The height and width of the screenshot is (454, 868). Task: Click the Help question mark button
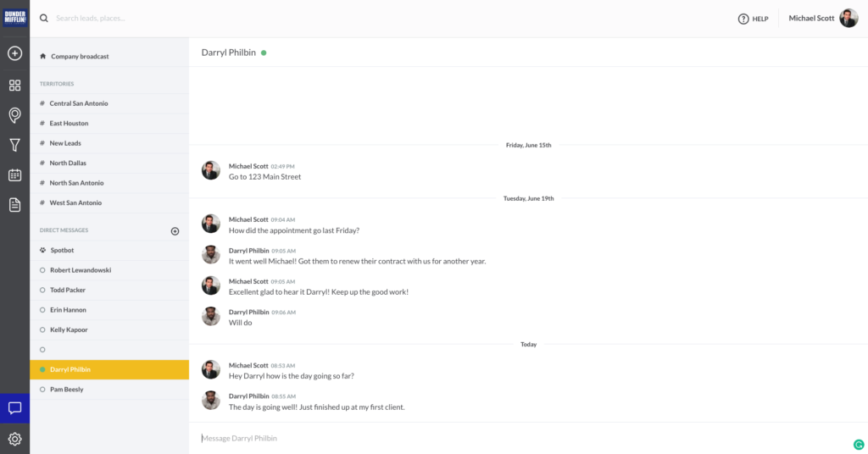pyautogui.click(x=754, y=19)
